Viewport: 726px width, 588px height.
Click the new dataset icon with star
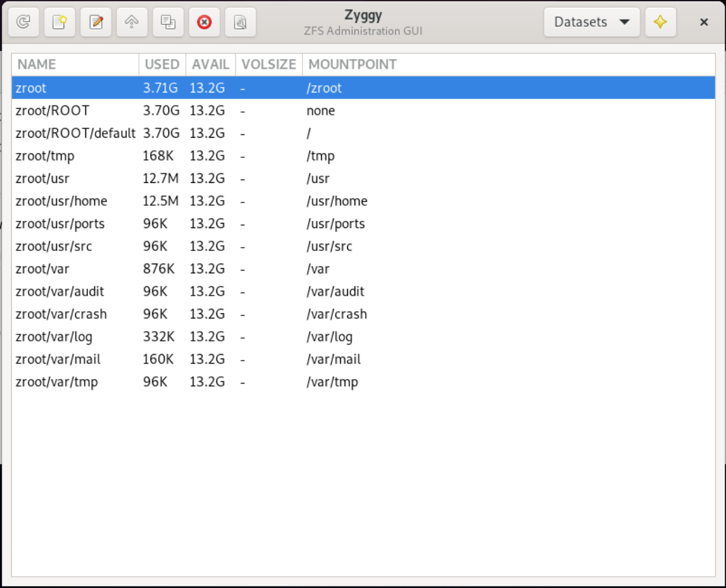pos(59,22)
